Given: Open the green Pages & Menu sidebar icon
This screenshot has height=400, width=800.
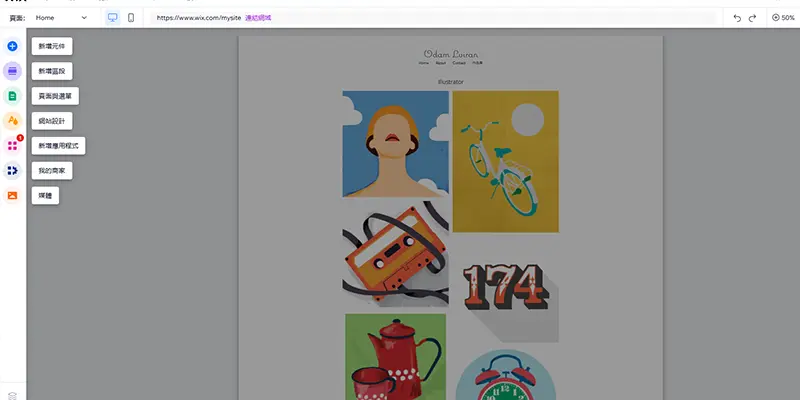Looking at the screenshot, I should pos(12,96).
